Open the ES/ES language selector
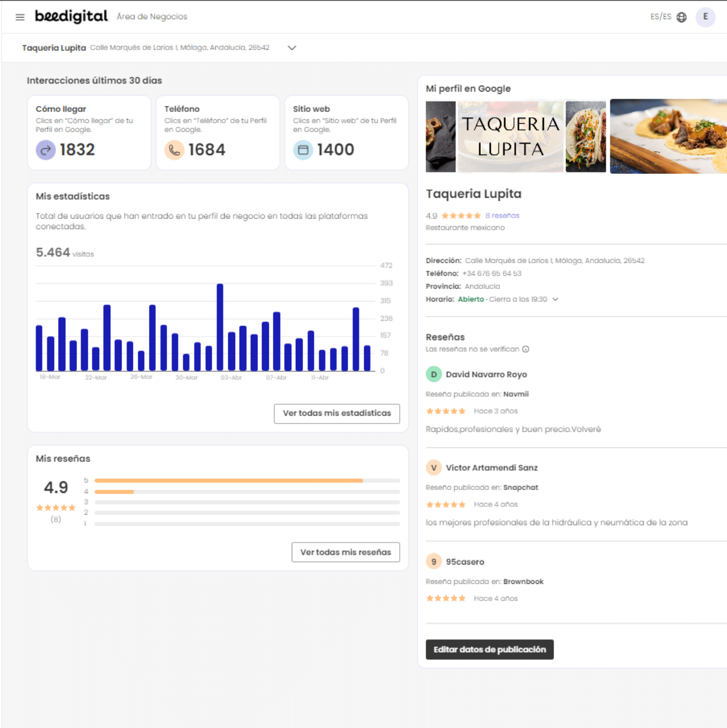The image size is (727, 728). (660, 17)
